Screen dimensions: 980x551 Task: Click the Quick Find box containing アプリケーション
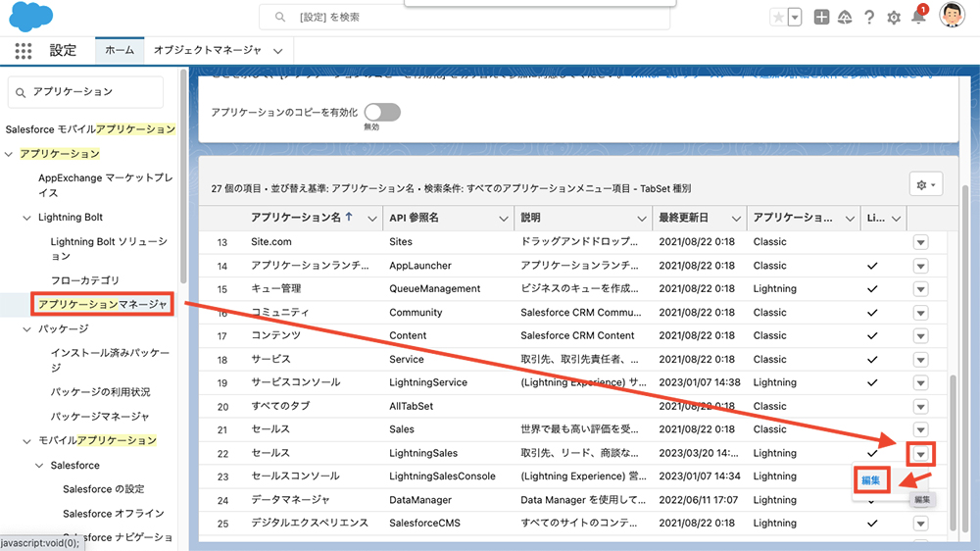click(85, 92)
